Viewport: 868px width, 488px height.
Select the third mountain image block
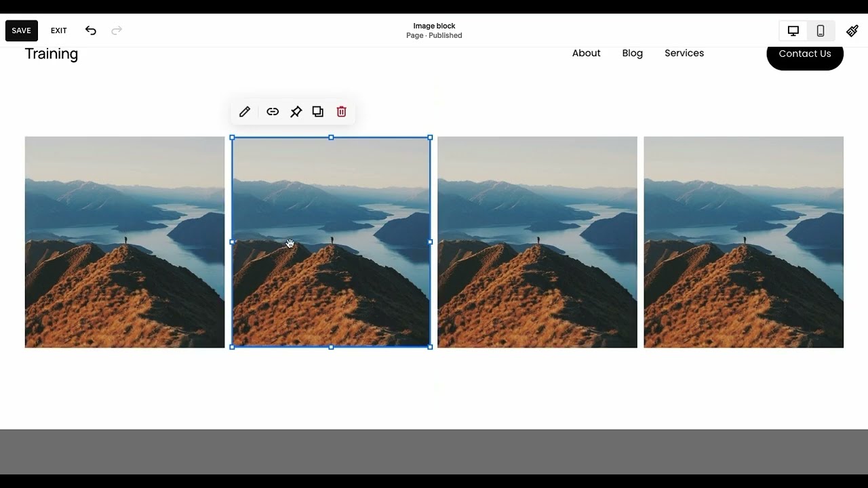coord(537,242)
